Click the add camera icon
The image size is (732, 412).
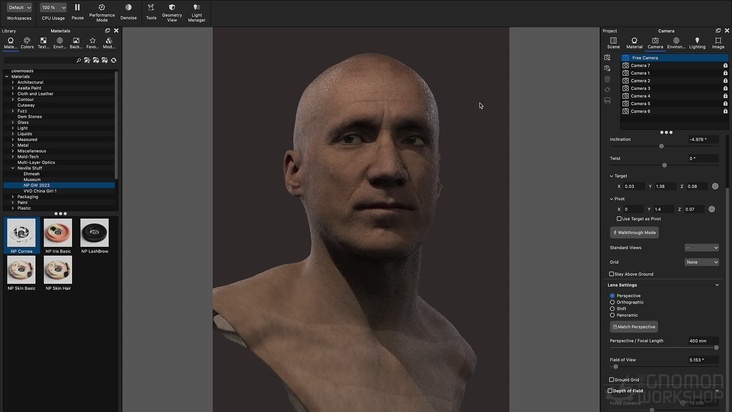pyautogui.click(x=607, y=58)
